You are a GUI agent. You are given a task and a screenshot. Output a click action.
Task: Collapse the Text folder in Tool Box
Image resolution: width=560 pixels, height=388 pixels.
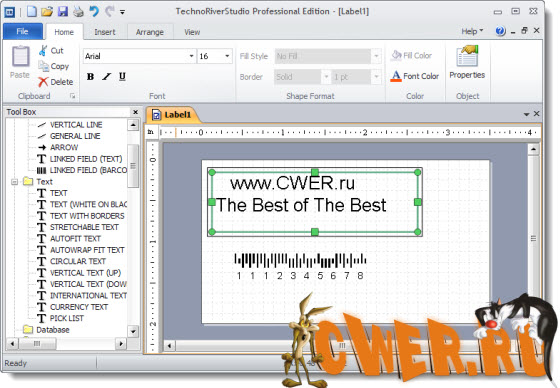coord(14,182)
